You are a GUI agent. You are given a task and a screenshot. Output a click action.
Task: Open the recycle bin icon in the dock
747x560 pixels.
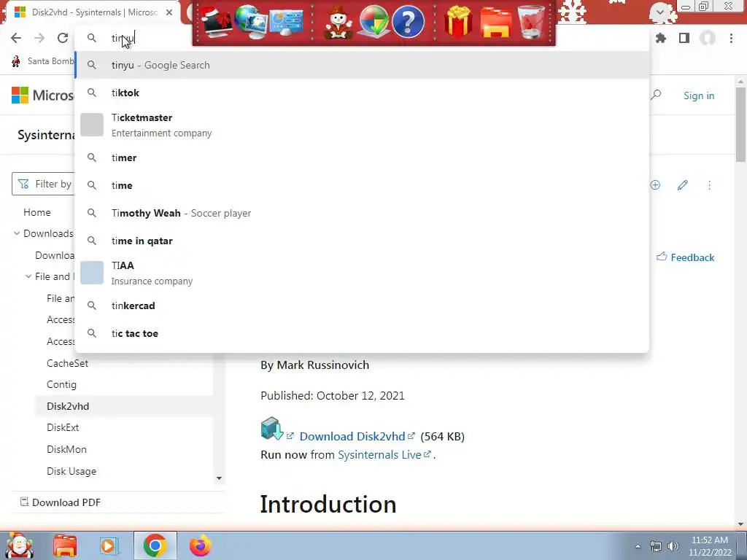pyautogui.click(x=531, y=22)
